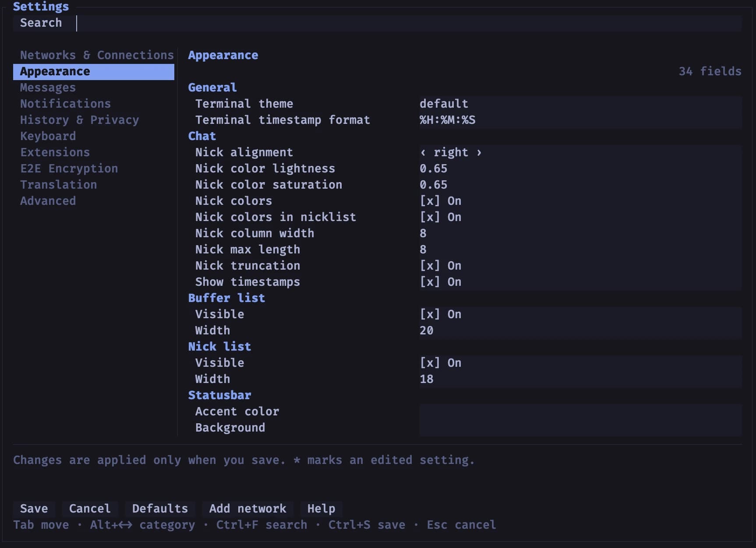Edit the Nick column width value
Image resolution: width=756 pixels, height=548 pixels.
click(580, 233)
